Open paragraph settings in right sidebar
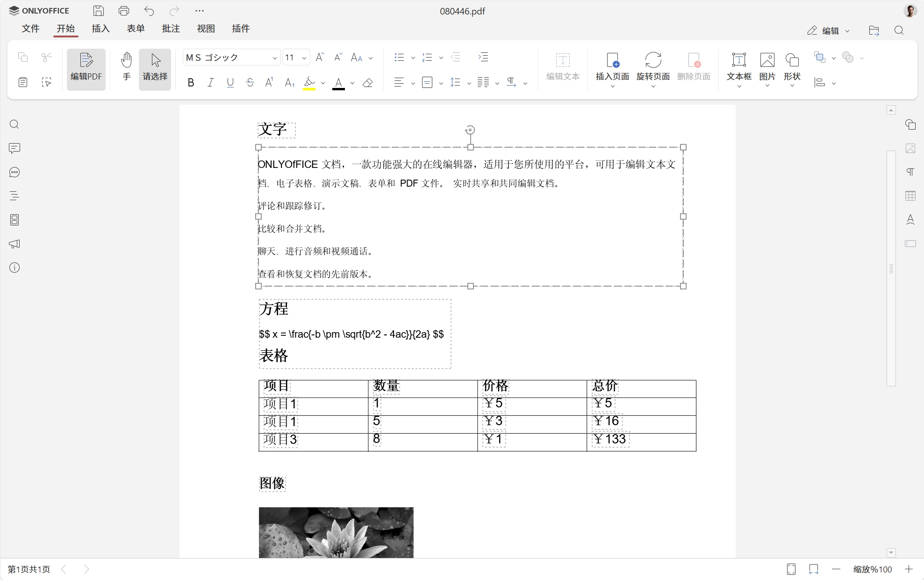Image resolution: width=924 pixels, height=580 pixels. 910,172
